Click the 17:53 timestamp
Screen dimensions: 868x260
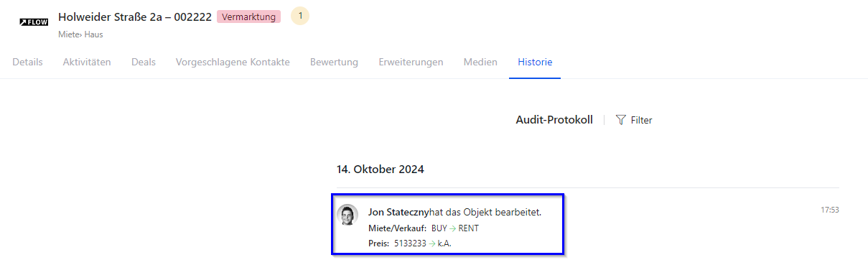tap(830, 210)
